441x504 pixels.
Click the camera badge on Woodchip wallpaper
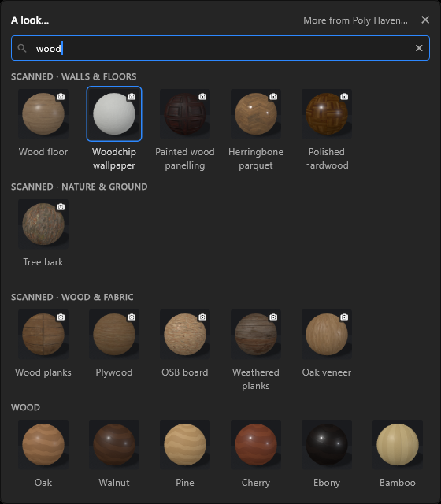point(132,96)
